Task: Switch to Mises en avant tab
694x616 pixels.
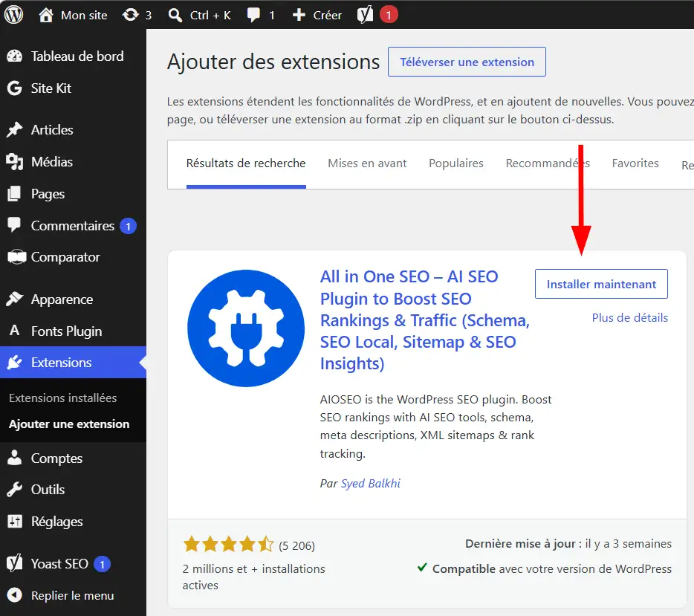Action: (367, 163)
